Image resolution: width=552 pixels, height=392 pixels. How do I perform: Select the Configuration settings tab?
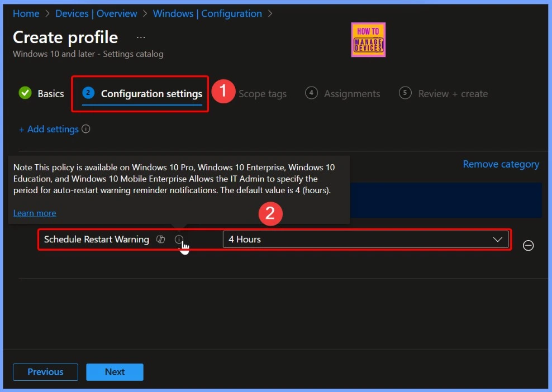(151, 94)
